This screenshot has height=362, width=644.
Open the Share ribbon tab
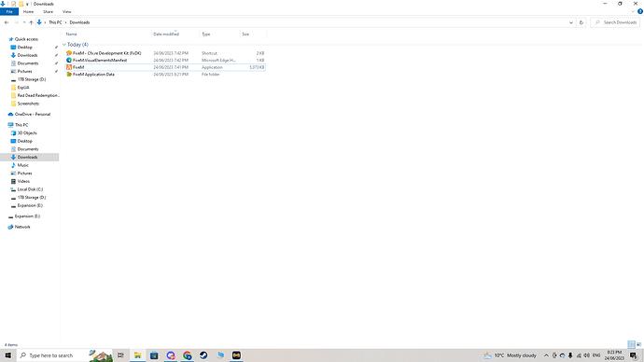point(48,12)
